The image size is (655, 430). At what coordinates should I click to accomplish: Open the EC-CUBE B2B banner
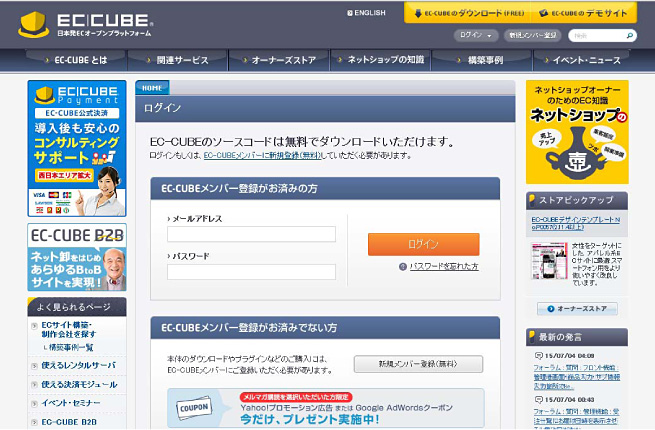tap(77, 257)
